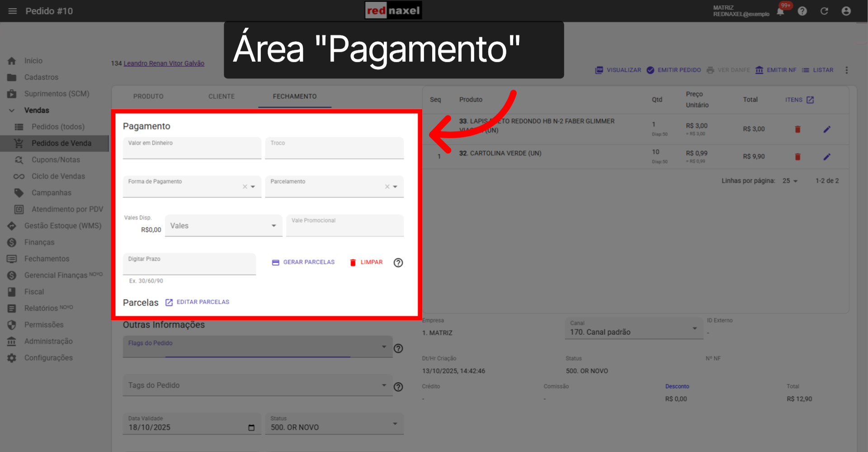Click the Atendimento por PDV sidebar icon

19,209
